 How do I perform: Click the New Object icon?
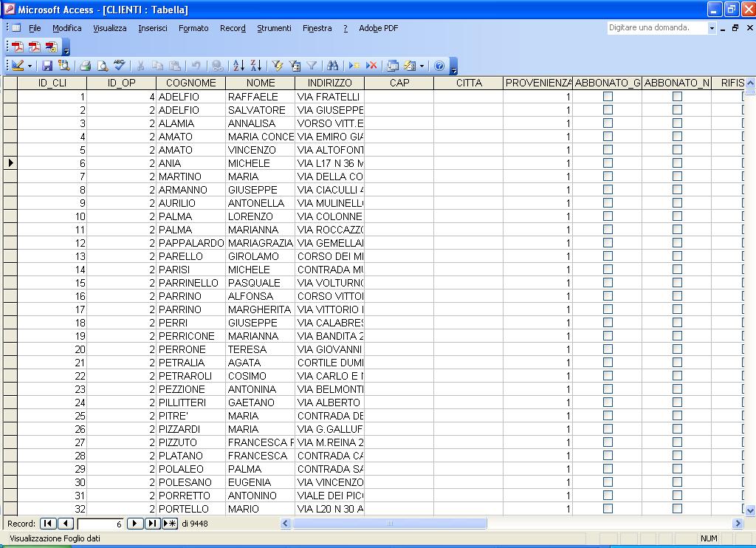coord(410,66)
